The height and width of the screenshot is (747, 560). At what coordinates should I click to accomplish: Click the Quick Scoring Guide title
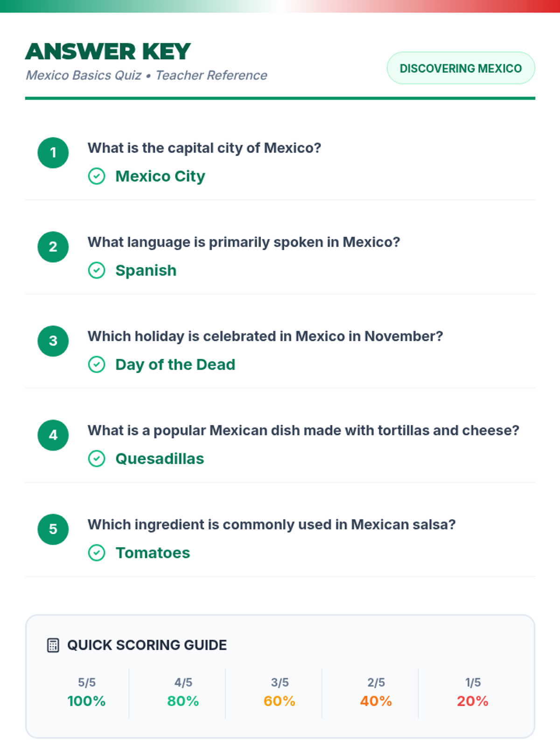(147, 645)
